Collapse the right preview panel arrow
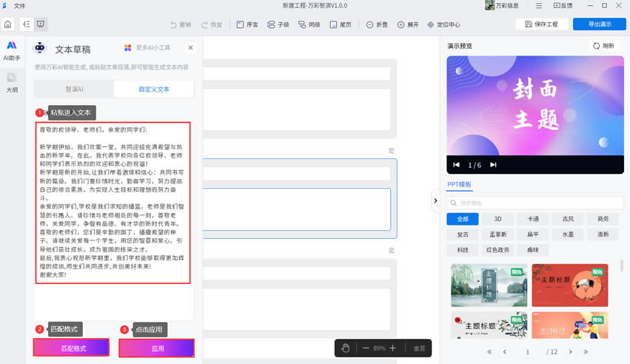The height and width of the screenshot is (364, 630). pos(435,200)
